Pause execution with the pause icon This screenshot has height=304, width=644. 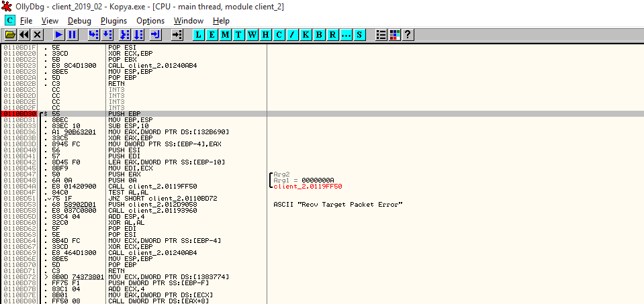tap(73, 35)
